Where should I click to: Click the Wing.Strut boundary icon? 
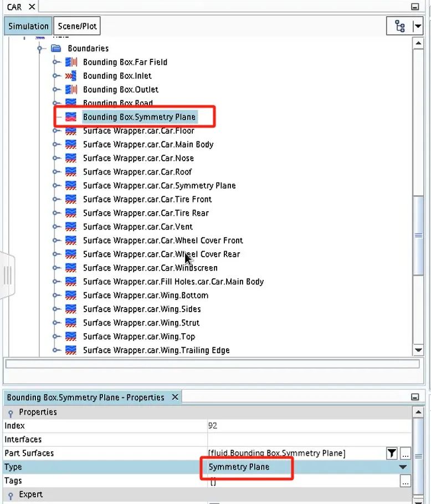[71, 323]
